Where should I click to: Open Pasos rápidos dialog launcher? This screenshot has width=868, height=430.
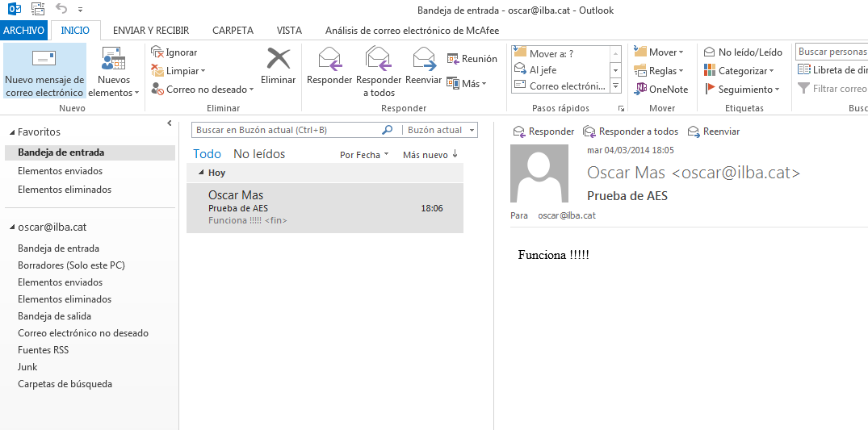pyautogui.click(x=621, y=108)
